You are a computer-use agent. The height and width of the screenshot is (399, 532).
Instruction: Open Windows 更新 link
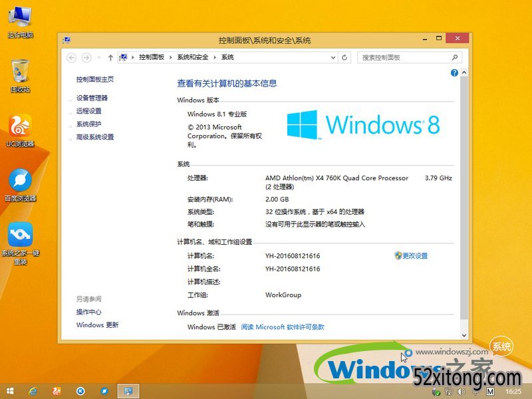[x=97, y=325]
